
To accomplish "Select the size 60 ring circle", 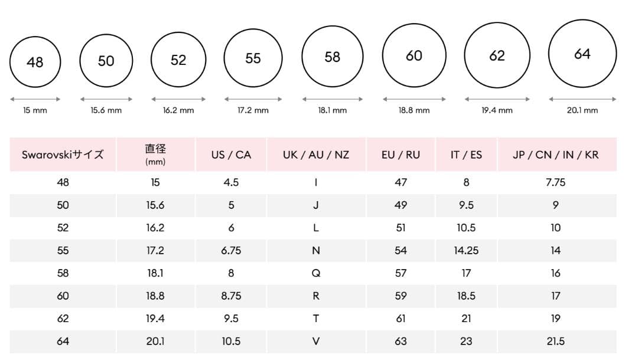I will coord(414,55).
